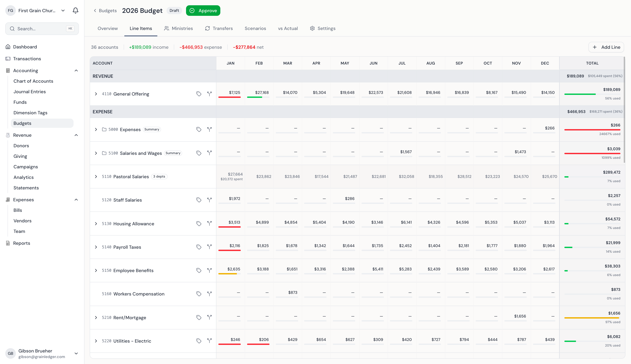Open the vs Actual tab
This screenshot has height=364, width=631.
(x=288, y=28)
